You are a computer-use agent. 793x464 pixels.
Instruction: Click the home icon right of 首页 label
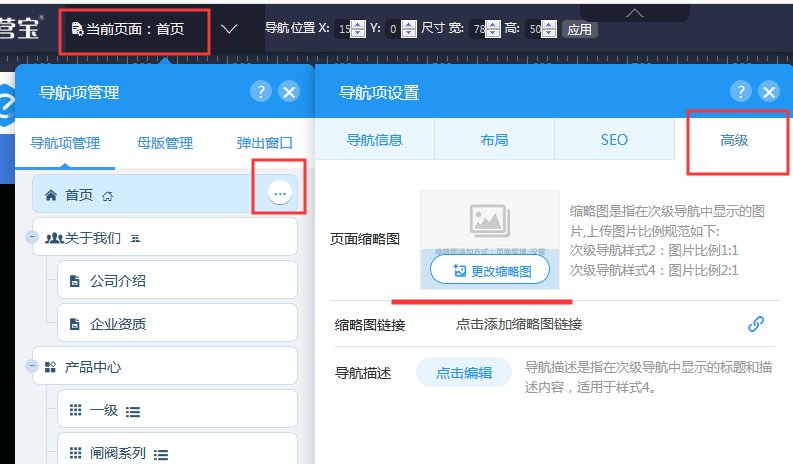pos(107,196)
